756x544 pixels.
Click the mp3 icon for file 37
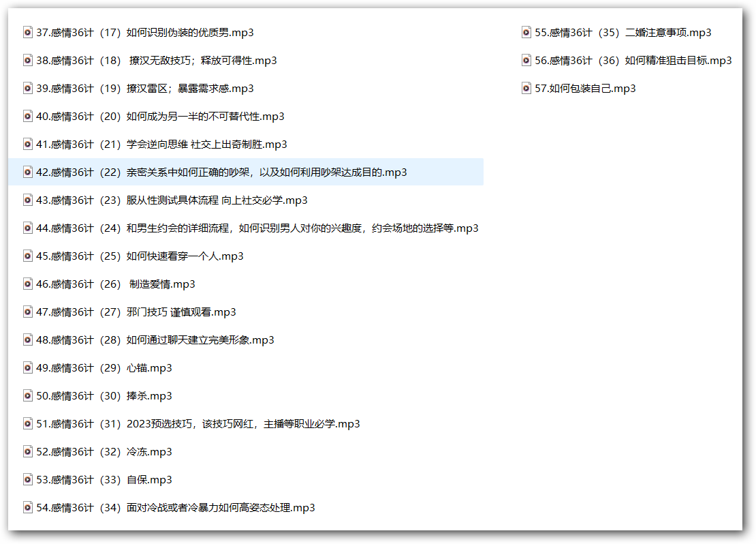pyautogui.click(x=28, y=32)
